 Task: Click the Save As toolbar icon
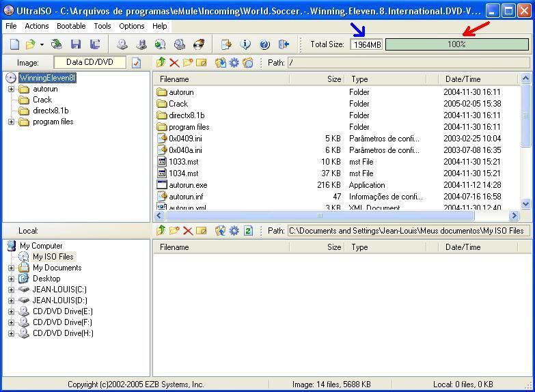[x=95, y=44]
